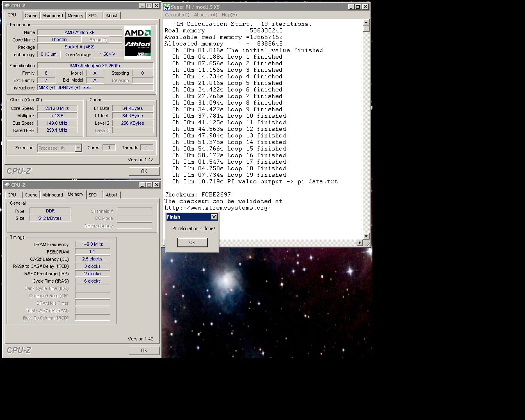Screen dimensions: 525x420
Task: Click OK in the top CPU-Z window
Action: pyautogui.click(x=144, y=171)
